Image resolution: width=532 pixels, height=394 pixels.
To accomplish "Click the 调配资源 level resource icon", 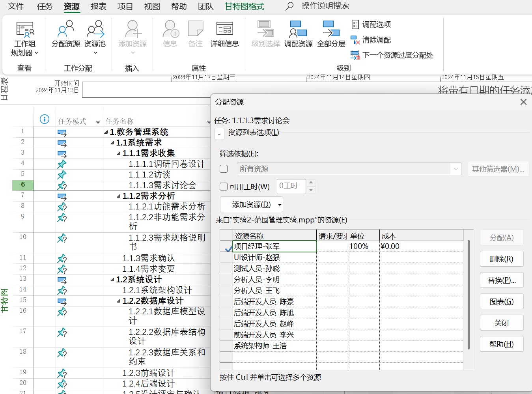I will [x=298, y=34].
